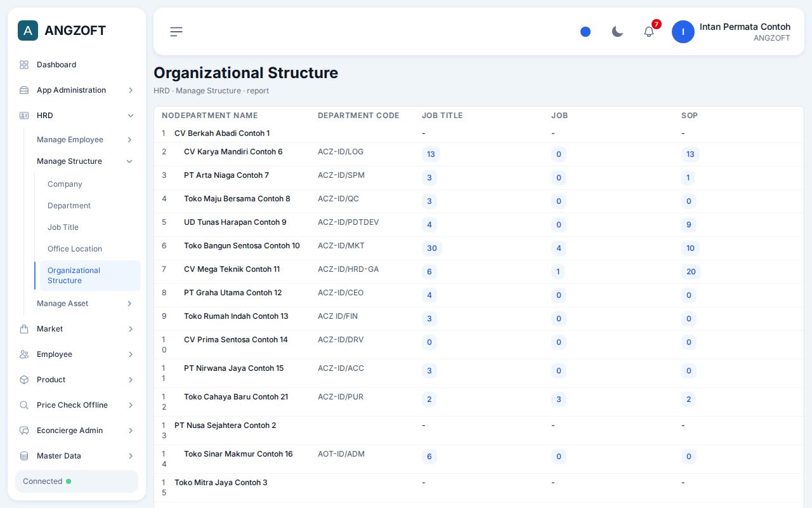
Task: Click the Employee people icon
Action: pos(24,354)
